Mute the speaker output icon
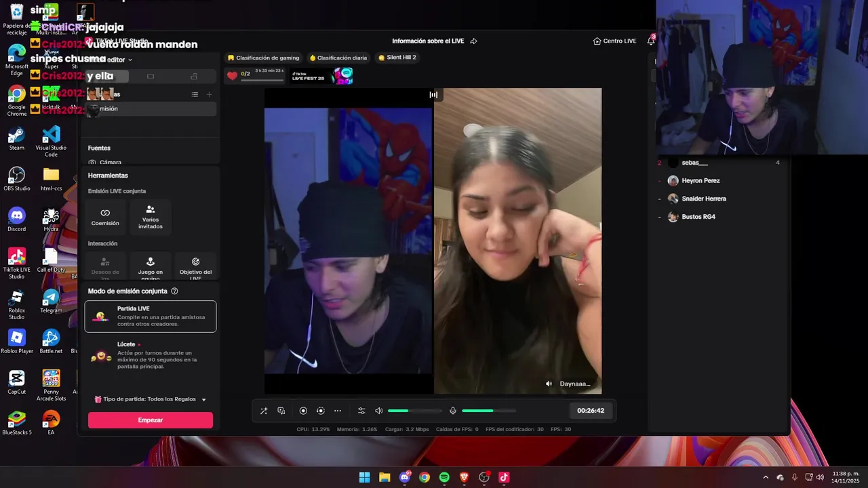This screenshot has height=488, width=868. [x=379, y=411]
